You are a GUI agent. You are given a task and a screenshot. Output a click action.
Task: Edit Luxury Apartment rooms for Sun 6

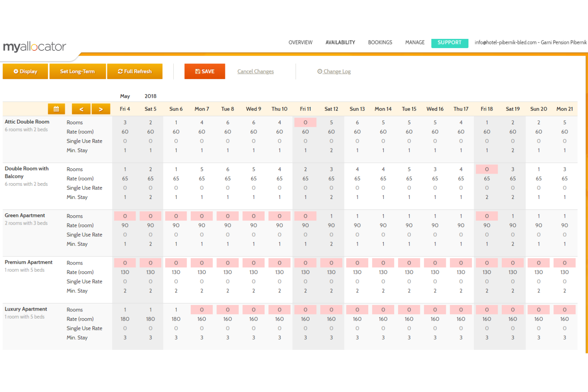(x=176, y=310)
